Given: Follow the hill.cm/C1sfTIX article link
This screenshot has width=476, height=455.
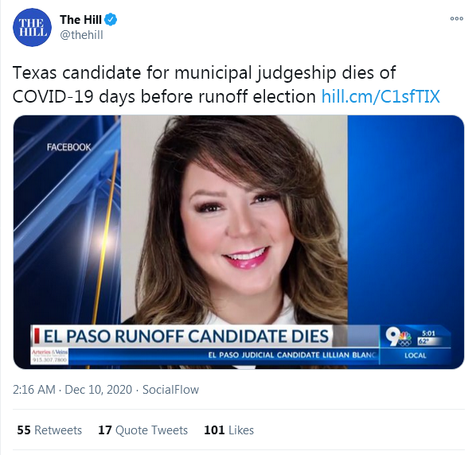Looking at the screenshot, I should 380,96.
